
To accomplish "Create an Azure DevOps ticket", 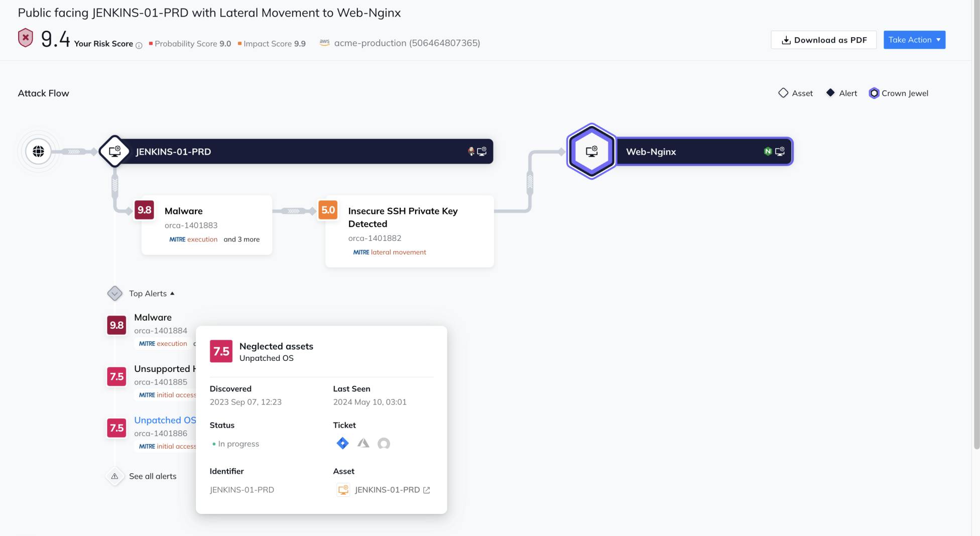I will pyautogui.click(x=363, y=443).
